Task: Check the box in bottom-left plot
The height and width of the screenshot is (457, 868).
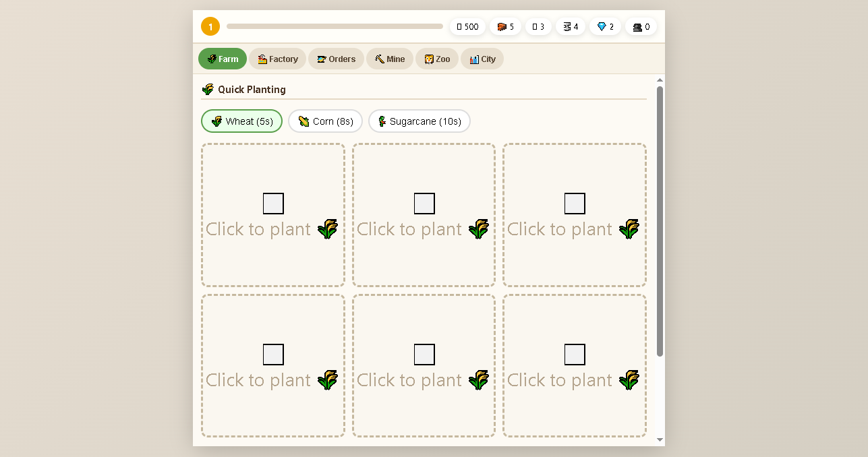Action: tap(273, 355)
